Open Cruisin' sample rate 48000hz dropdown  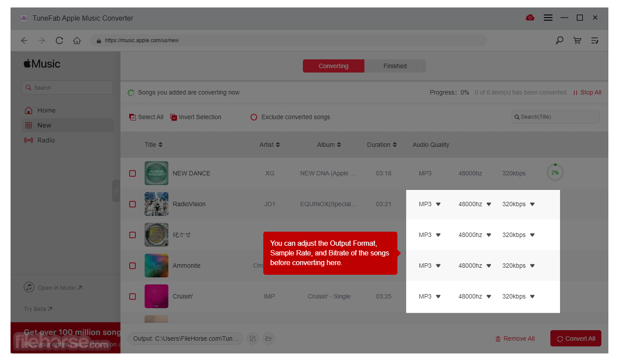(x=475, y=296)
